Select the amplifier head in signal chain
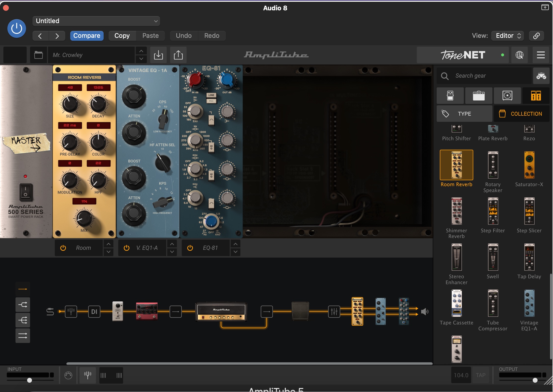The height and width of the screenshot is (392, 553). pyautogui.click(x=221, y=311)
